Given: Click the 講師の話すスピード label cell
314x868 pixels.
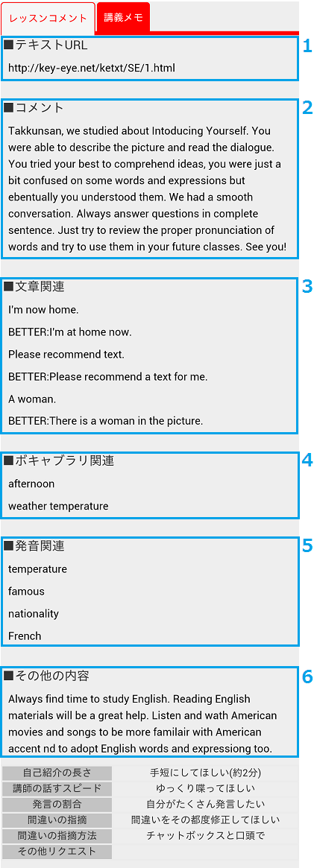Looking at the screenshot, I should pos(57,788).
